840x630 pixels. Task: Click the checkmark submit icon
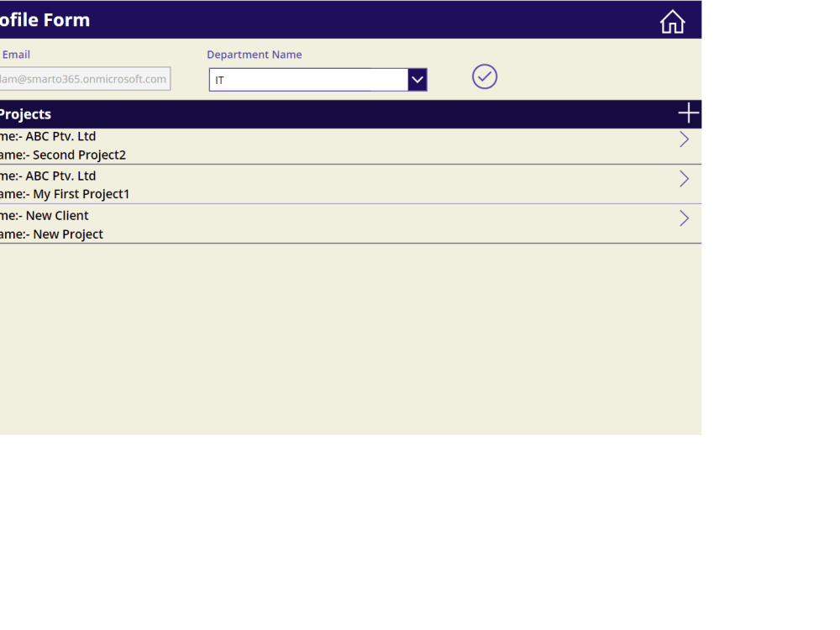click(x=485, y=76)
